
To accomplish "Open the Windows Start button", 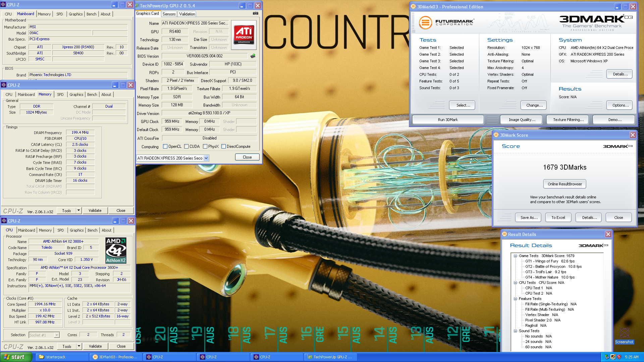I will (x=16, y=357).
